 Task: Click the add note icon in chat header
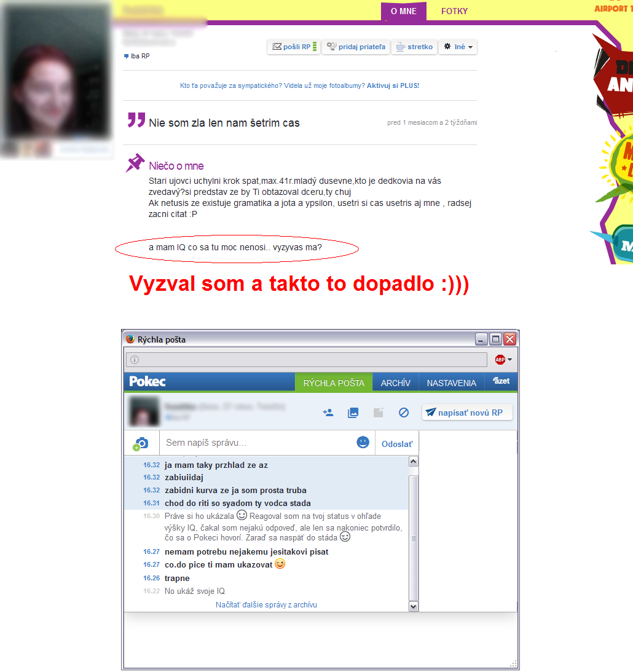pyautogui.click(x=379, y=413)
